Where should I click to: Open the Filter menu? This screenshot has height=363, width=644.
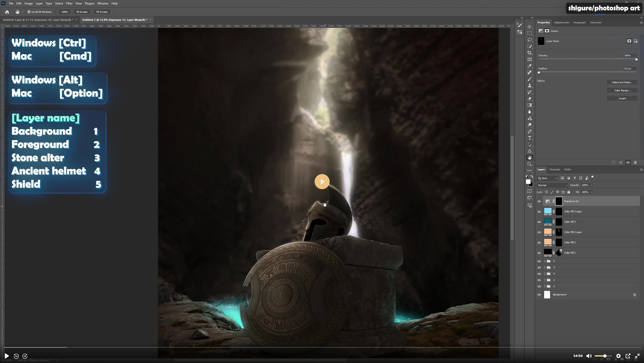coord(69,3)
